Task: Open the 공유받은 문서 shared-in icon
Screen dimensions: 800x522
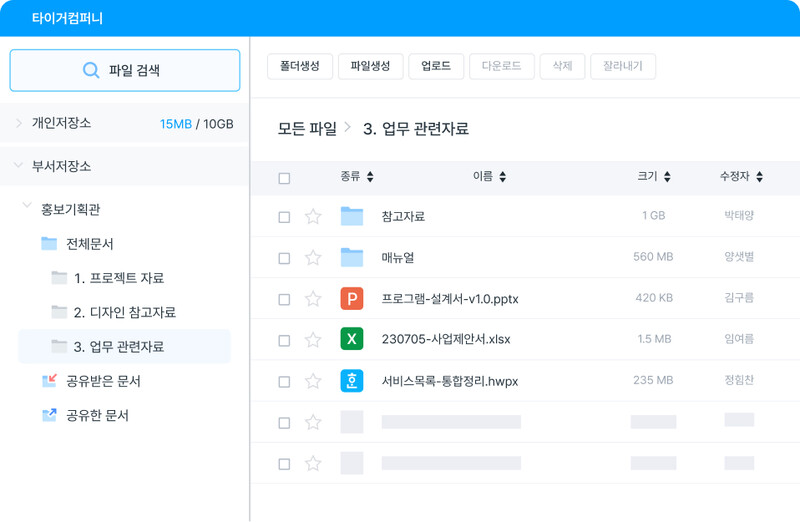Action: 49,381
